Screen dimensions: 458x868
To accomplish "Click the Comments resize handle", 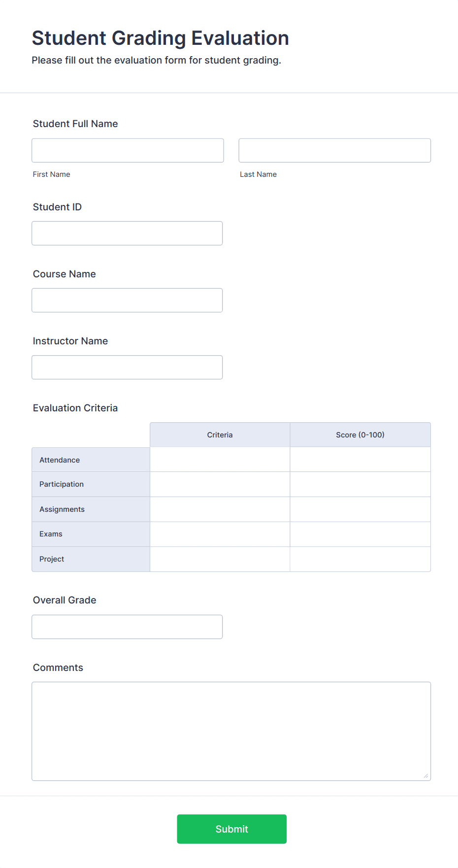I will [425, 774].
